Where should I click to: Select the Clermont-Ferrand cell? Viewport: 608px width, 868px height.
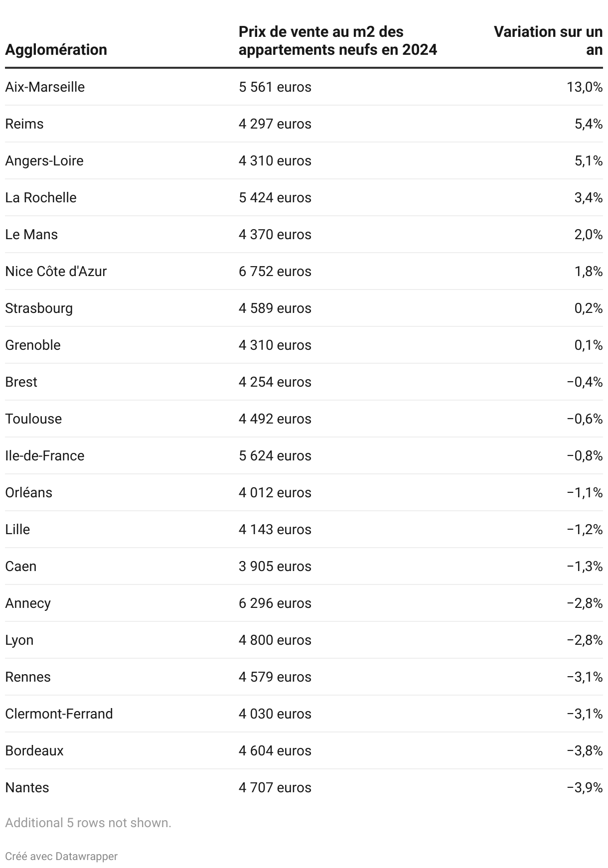tap(59, 714)
